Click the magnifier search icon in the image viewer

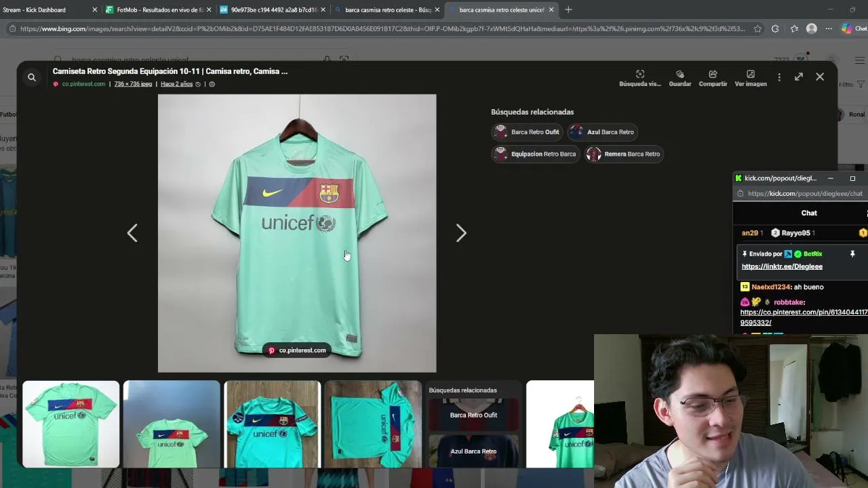[31, 77]
